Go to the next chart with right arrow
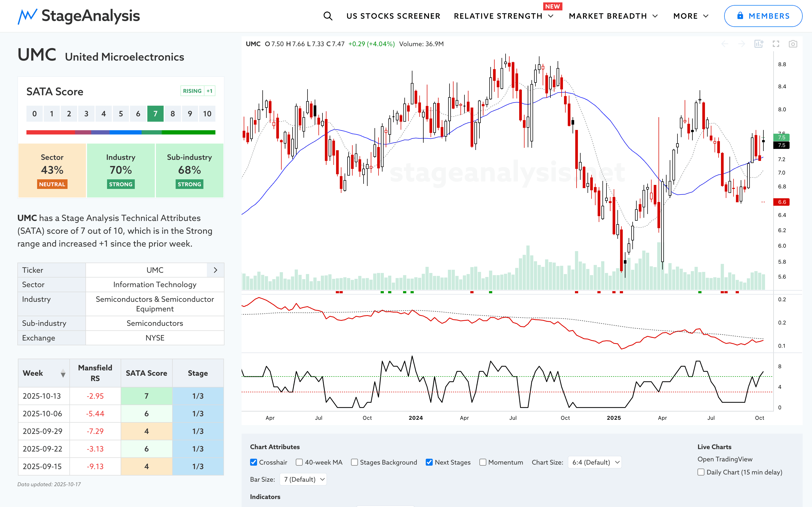 pos(742,44)
